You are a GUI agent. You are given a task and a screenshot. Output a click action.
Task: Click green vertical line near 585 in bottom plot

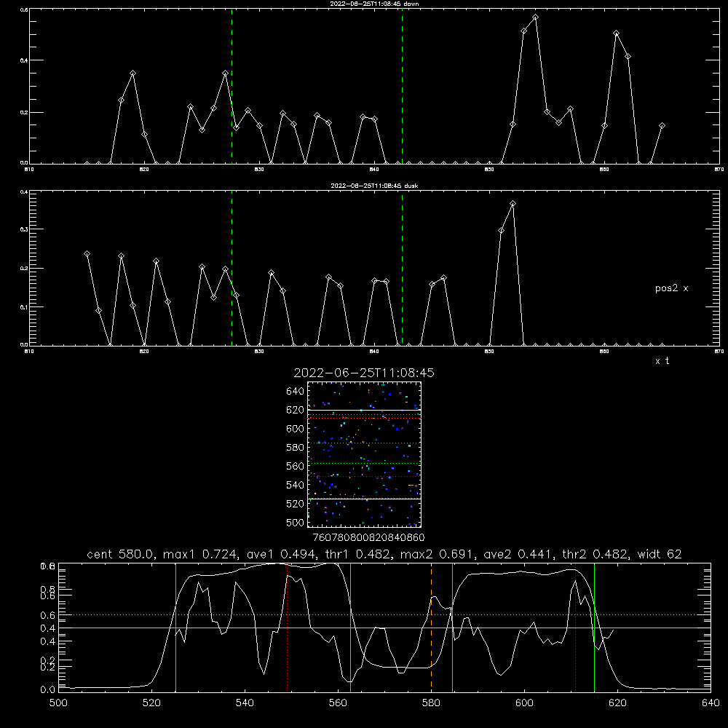452,627
